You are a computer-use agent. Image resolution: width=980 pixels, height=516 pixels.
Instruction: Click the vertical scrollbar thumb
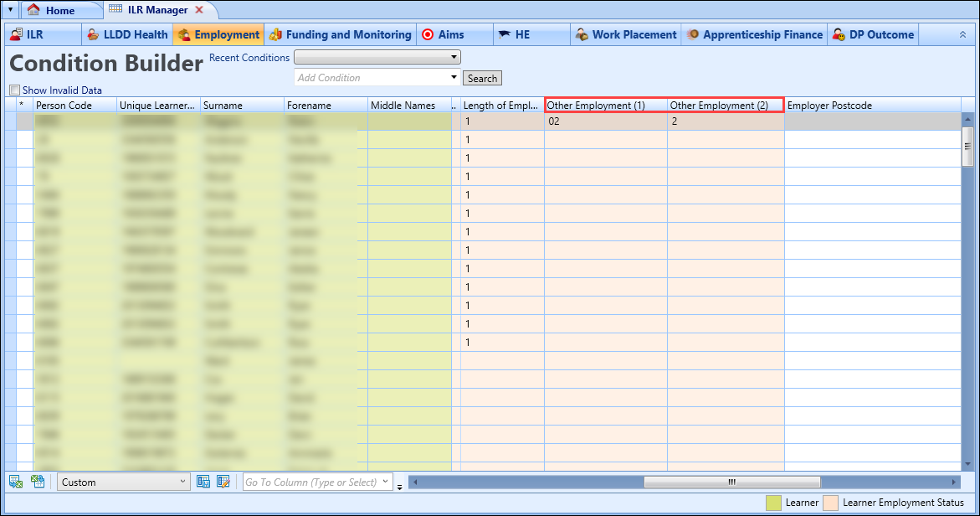point(967,147)
